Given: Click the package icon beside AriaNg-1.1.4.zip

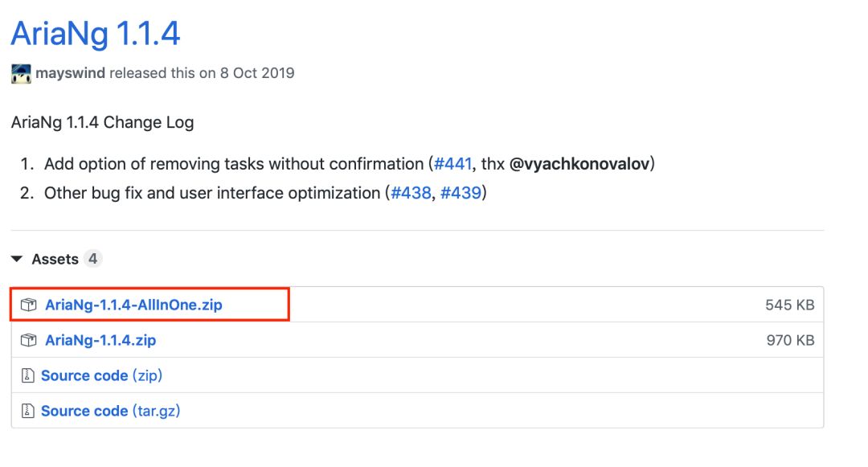Looking at the screenshot, I should pyautogui.click(x=29, y=341).
